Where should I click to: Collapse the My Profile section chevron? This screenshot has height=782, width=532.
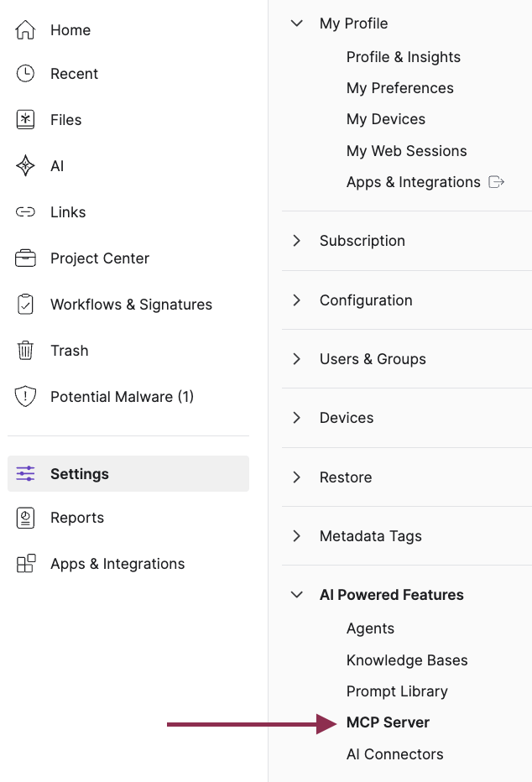tap(297, 23)
